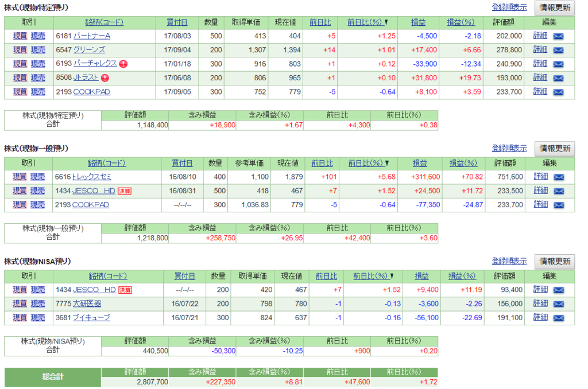This screenshot has width=588, height=389.
Task: Open 詳細 link for トレックスセミ
Action: pyautogui.click(x=541, y=177)
